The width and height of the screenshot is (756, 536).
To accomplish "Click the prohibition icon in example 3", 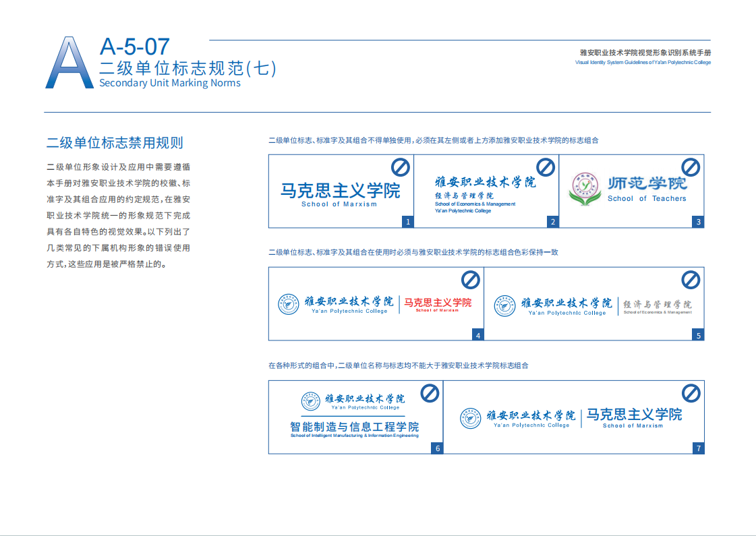I will pos(691,167).
